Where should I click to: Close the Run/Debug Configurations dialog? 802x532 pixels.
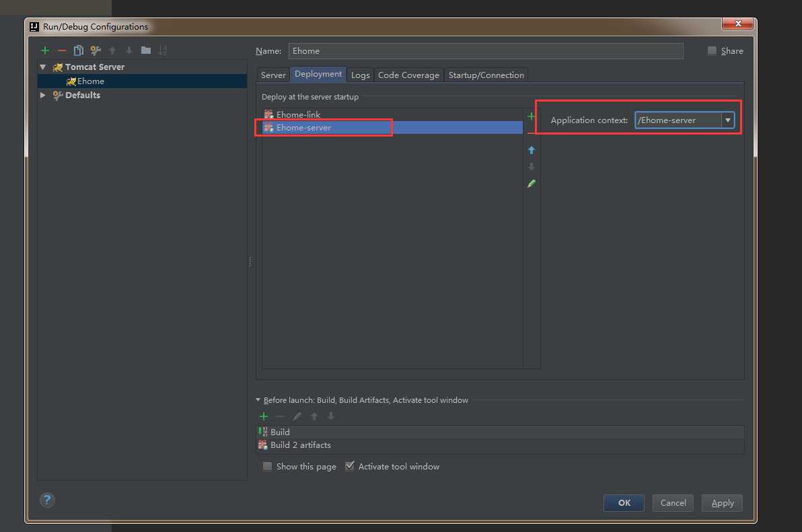(x=737, y=24)
